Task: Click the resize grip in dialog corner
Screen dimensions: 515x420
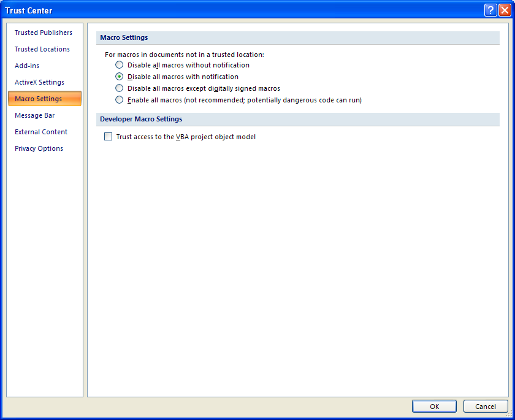Action: [x=509, y=414]
